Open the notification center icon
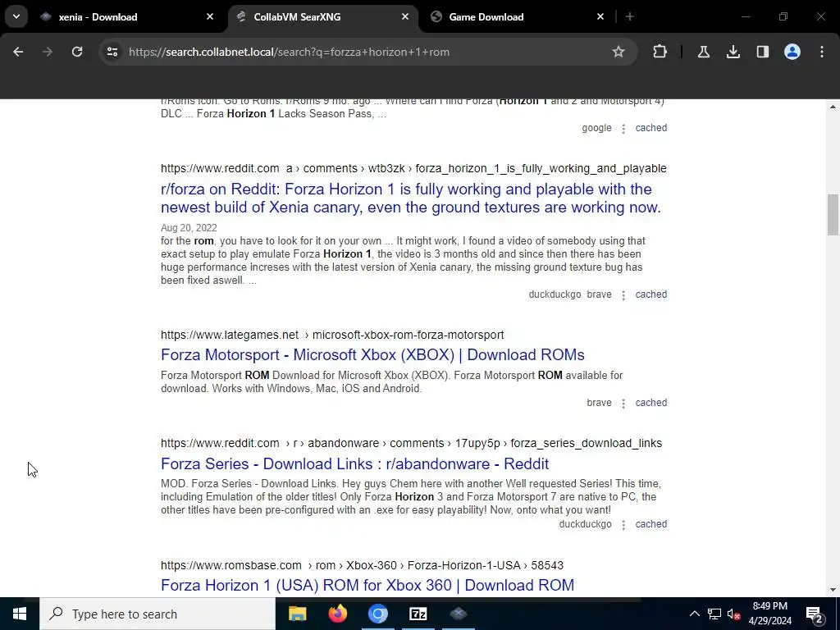The height and width of the screenshot is (630, 840). pos(815,614)
